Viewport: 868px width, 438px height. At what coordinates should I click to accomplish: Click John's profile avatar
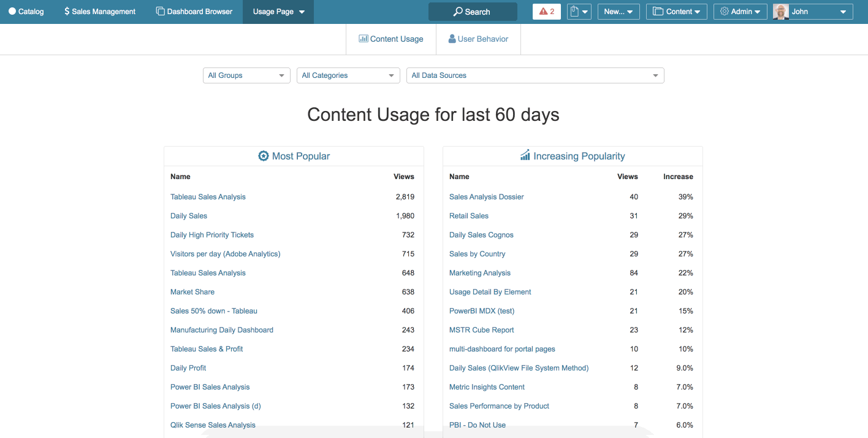pos(781,12)
